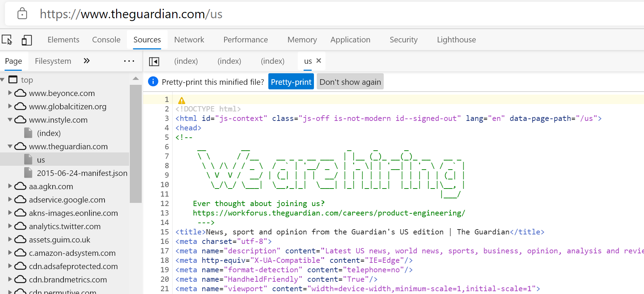This screenshot has width=644, height=294.
Task: Click the cloud icon for cdn.brandmetrics.com
Action: pyautogui.click(x=20, y=279)
